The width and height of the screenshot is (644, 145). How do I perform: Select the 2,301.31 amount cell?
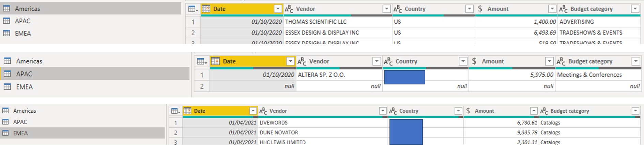coord(501,142)
